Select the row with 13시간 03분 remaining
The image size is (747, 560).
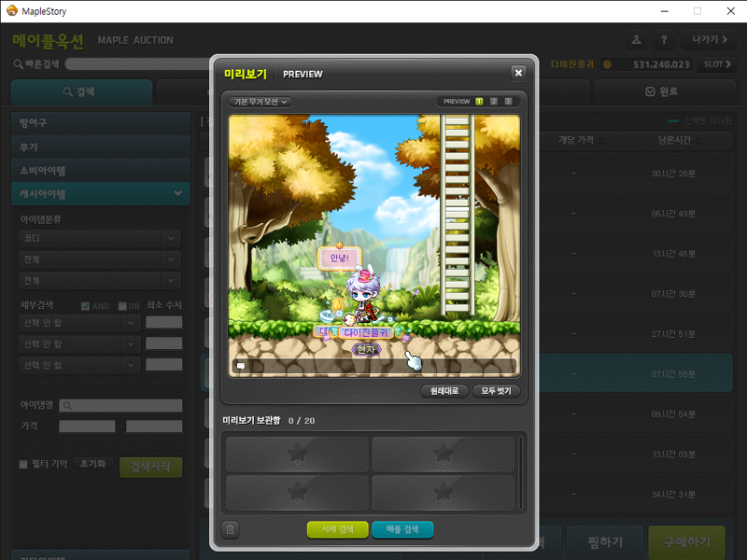point(636,454)
